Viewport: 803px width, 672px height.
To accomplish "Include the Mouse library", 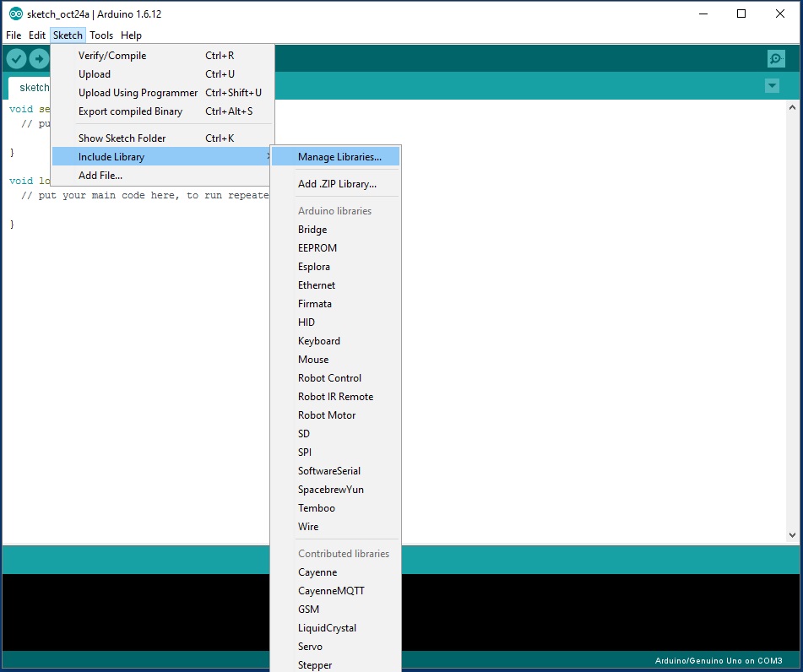I will [x=335, y=360].
